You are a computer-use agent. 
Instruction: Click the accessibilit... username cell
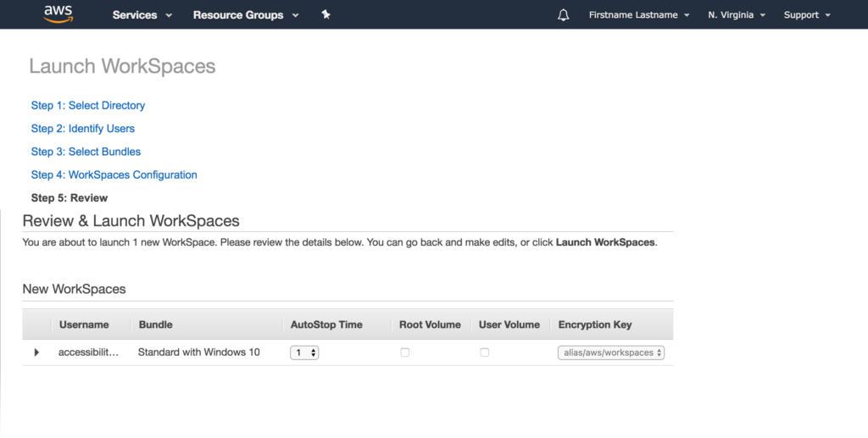(x=88, y=352)
